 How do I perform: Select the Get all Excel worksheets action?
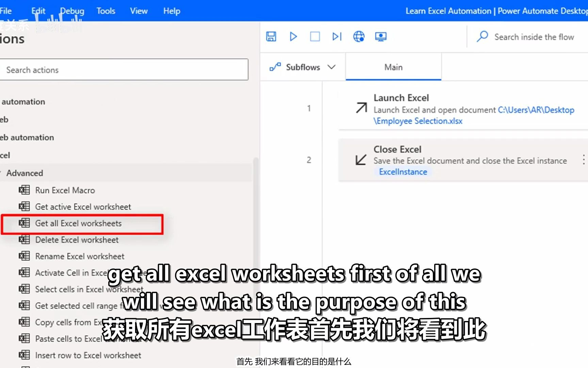[x=78, y=224]
